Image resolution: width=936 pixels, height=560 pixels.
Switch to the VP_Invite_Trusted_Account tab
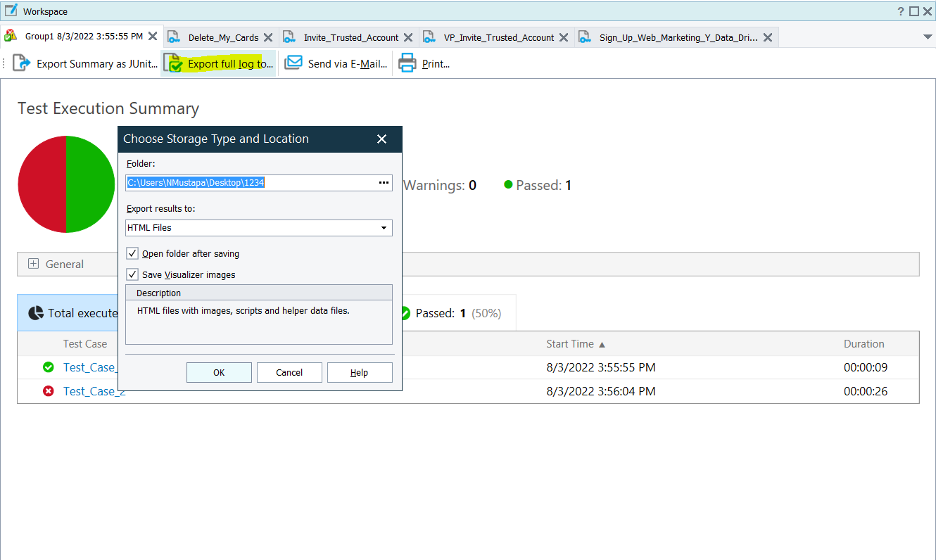(x=498, y=37)
